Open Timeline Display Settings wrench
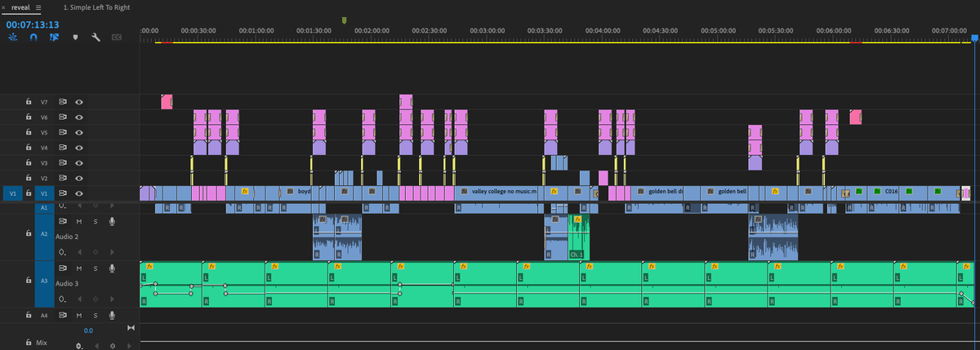Viewport: 980px width, 350px height. tap(96, 38)
